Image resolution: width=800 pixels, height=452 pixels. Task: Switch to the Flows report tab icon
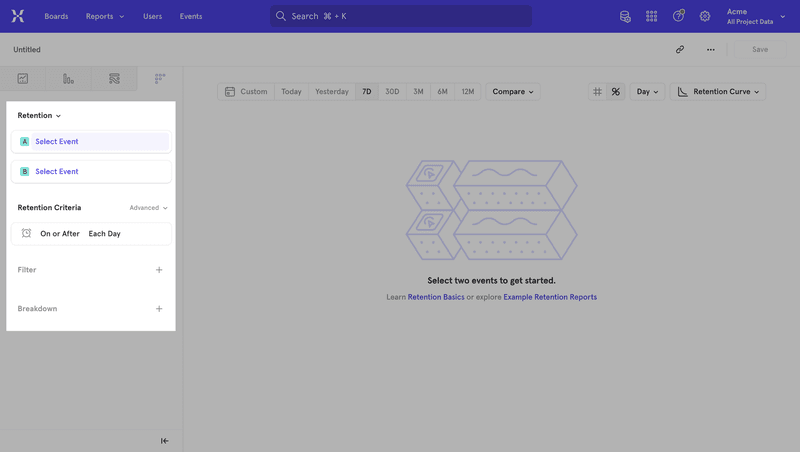(114, 79)
